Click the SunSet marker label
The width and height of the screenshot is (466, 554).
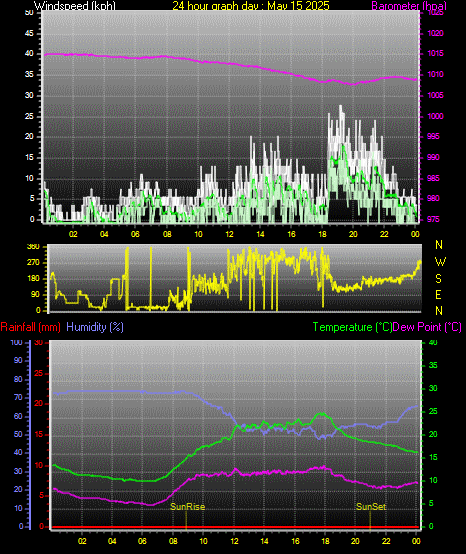pyautogui.click(x=371, y=507)
